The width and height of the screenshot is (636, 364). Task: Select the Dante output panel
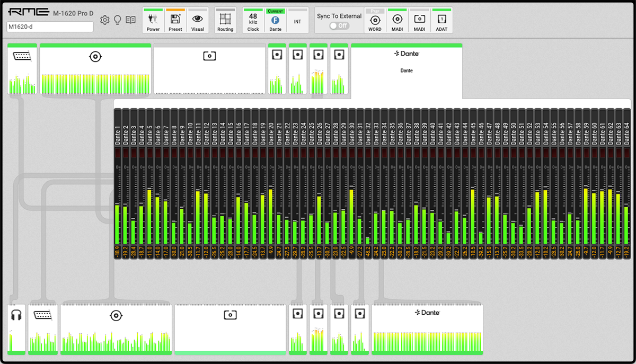(427, 329)
